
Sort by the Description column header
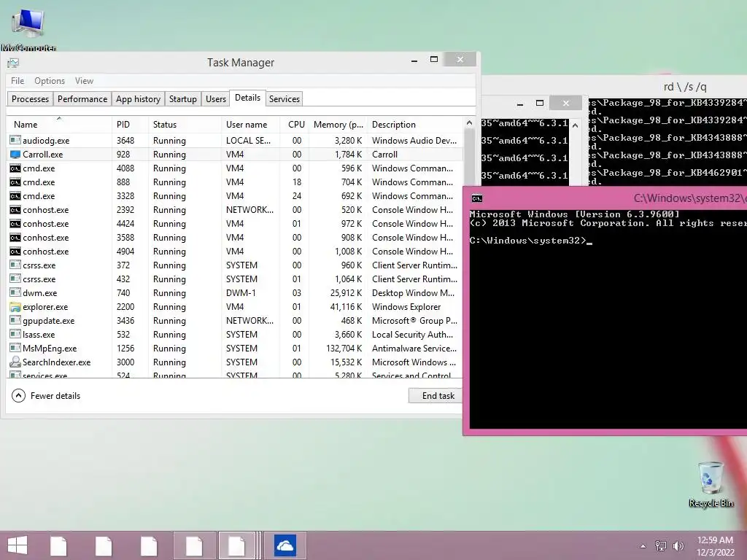[414, 124]
